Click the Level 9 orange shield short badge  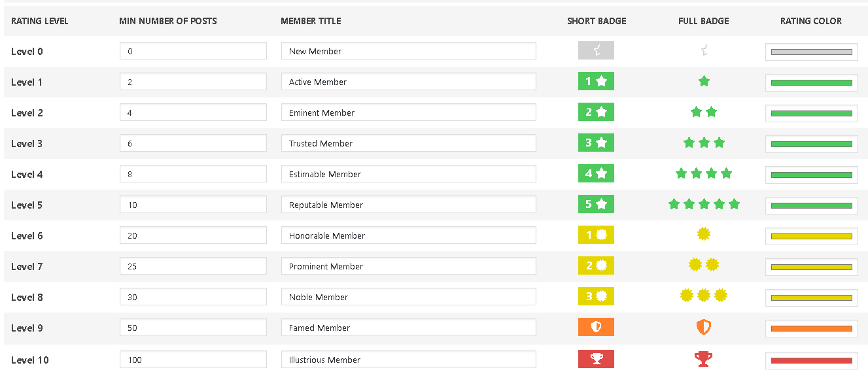[x=596, y=327]
